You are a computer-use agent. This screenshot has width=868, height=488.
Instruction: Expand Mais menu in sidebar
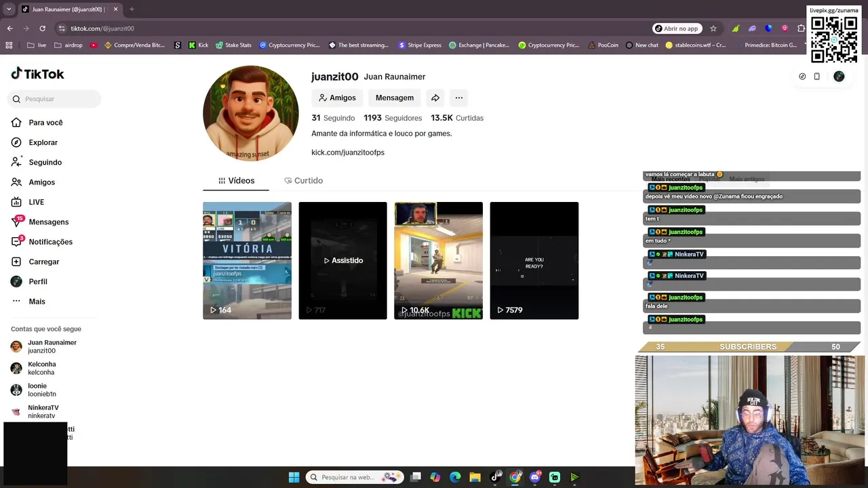28,302
